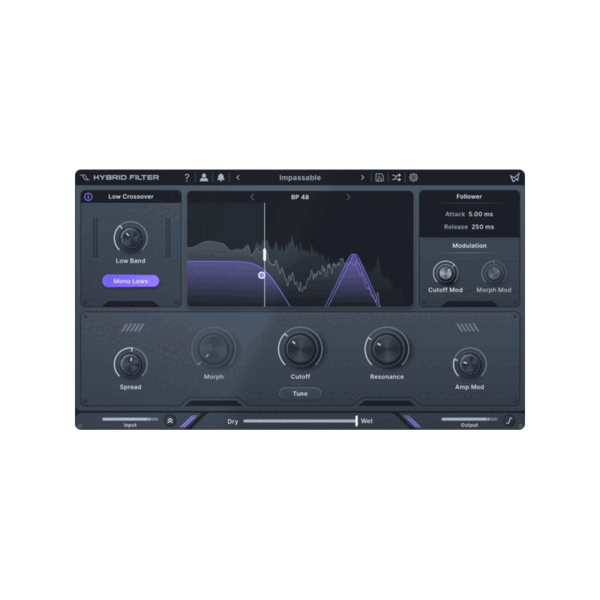Image resolution: width=600 pixels, height=600 pixels.
Task: Open the help question mark icon
Action: (187, 178)
